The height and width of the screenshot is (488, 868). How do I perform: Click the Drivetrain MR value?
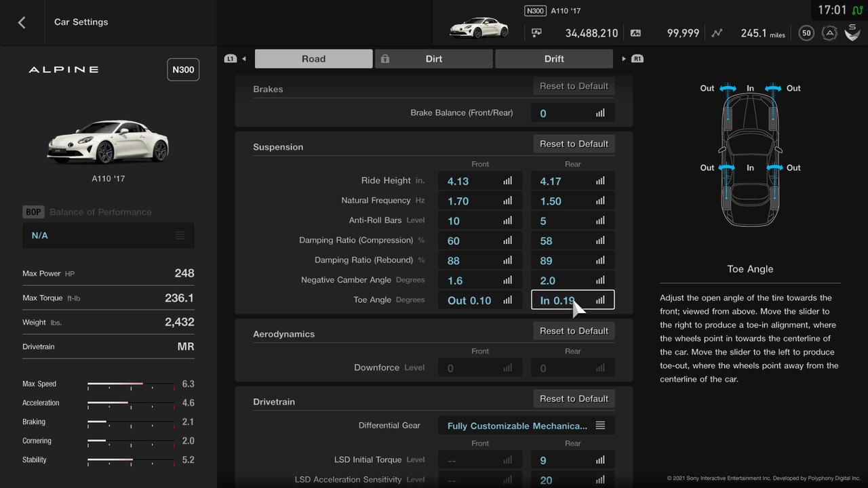(x=186, y=347)
